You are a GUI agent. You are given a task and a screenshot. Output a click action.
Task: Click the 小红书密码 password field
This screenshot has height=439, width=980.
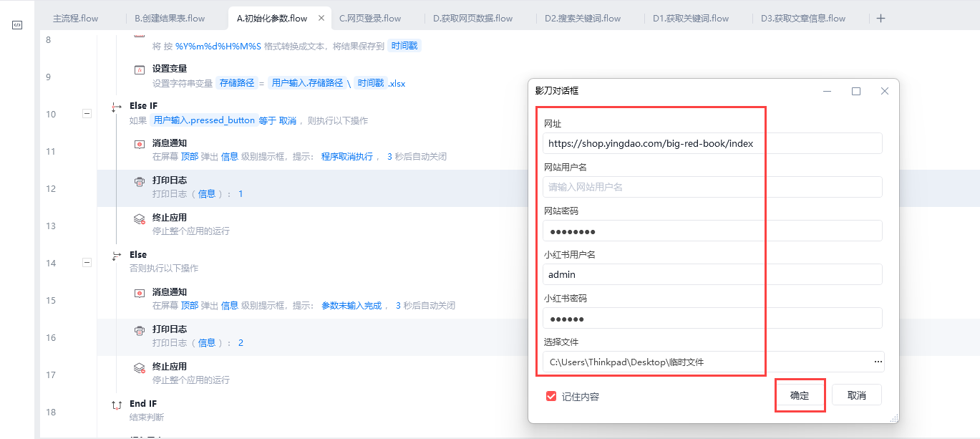[712, 318]
